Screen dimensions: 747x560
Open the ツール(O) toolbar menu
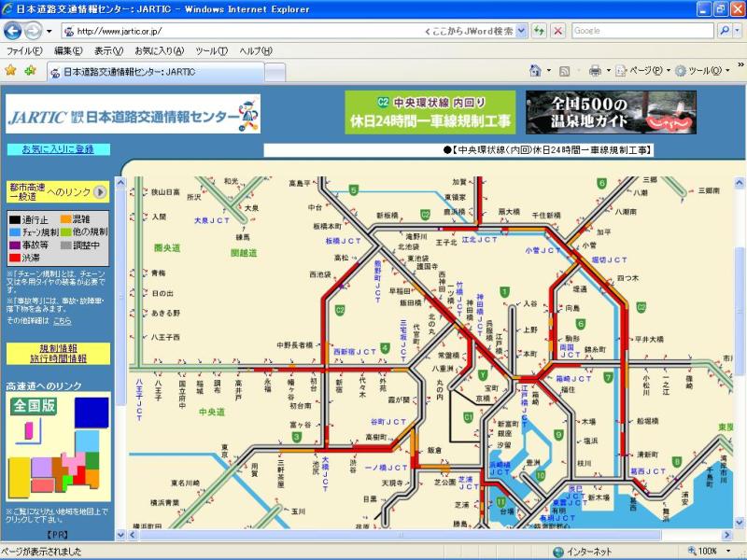click(x=702, y=71)
